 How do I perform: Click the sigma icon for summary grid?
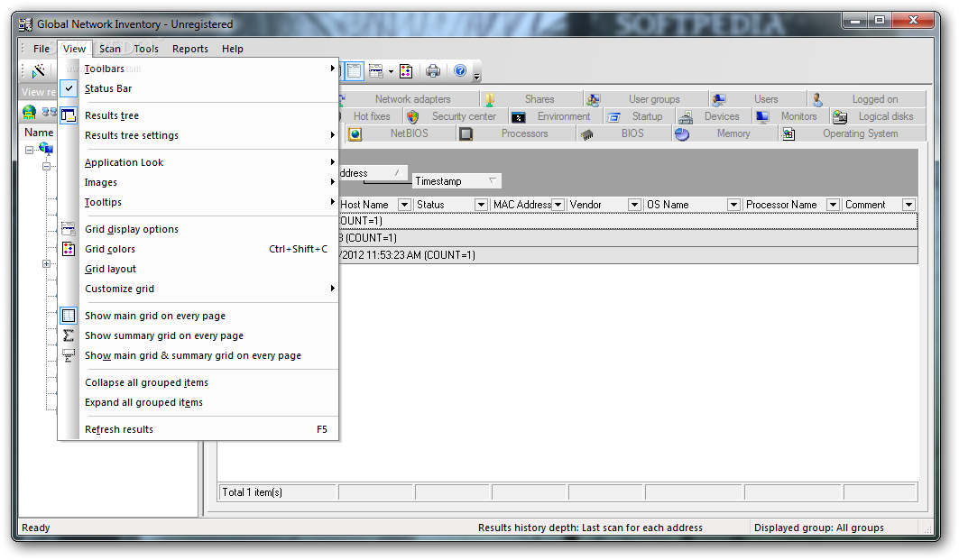[69, 335]
